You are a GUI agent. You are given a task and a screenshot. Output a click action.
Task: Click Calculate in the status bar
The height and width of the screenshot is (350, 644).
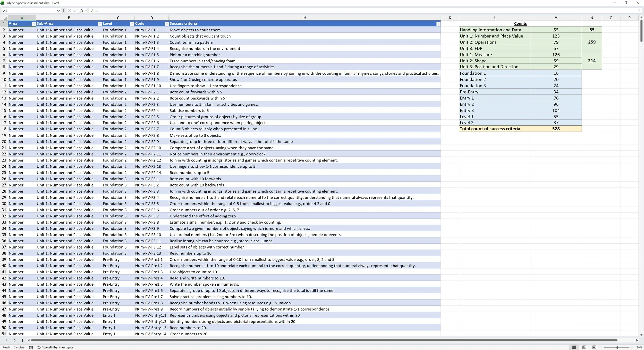19,347
